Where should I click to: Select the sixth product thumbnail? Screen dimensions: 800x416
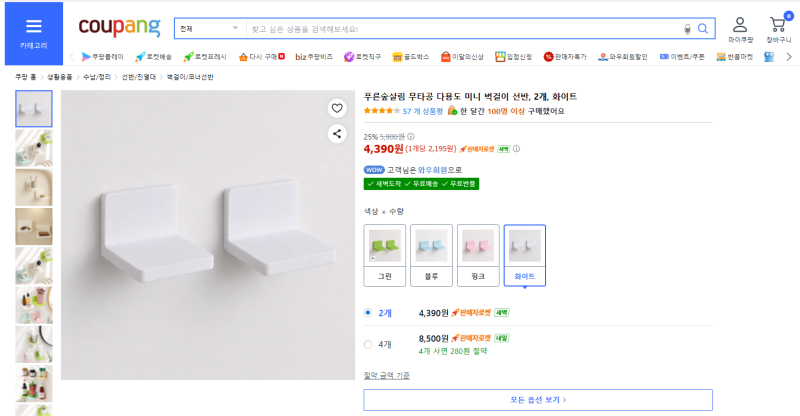click(34, 305)
